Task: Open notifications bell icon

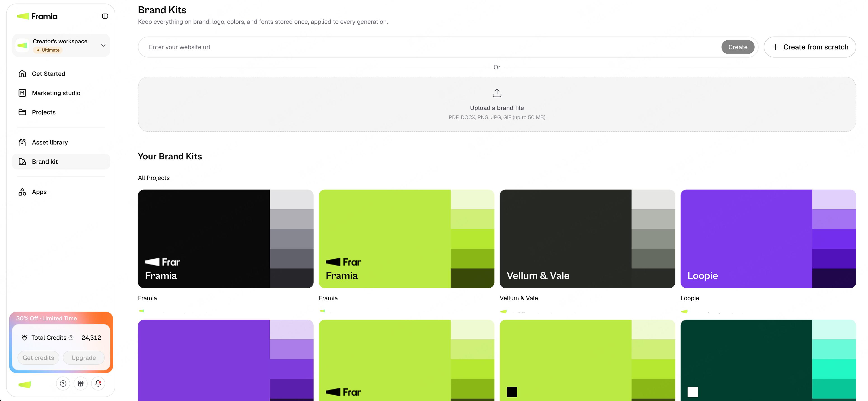Action: pos(98,383)
